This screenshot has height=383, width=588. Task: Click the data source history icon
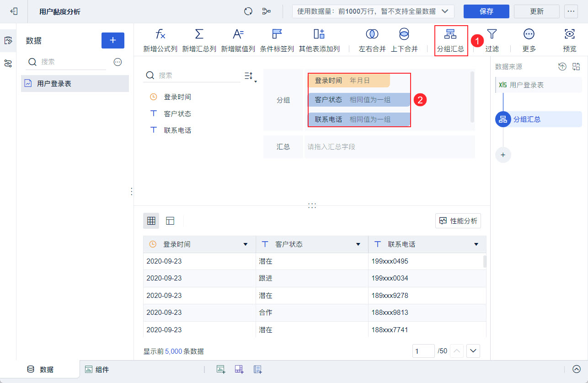562,67
